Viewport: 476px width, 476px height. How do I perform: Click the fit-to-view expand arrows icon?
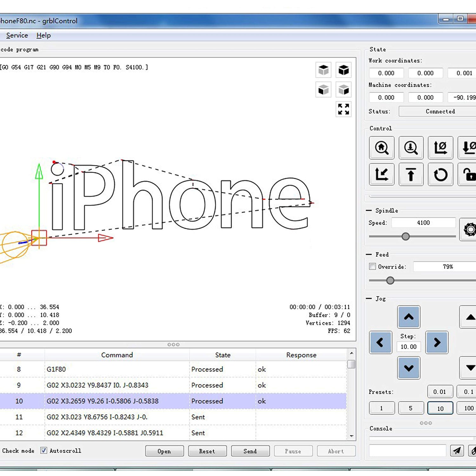343,109
